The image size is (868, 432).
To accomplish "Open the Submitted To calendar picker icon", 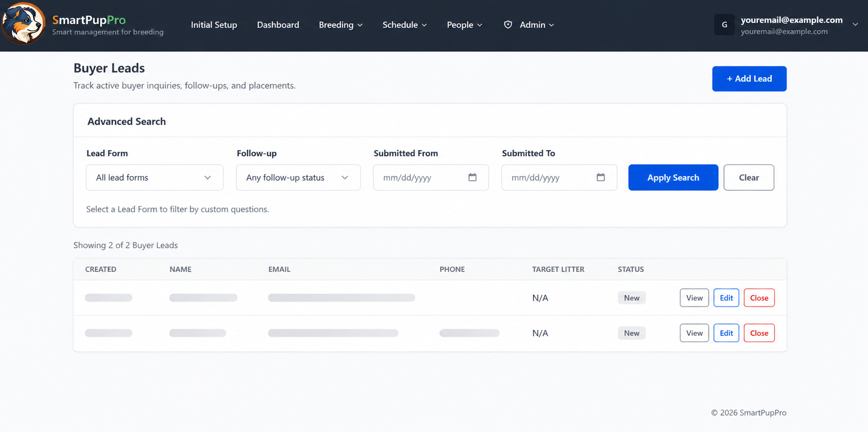I will [600, 177].
